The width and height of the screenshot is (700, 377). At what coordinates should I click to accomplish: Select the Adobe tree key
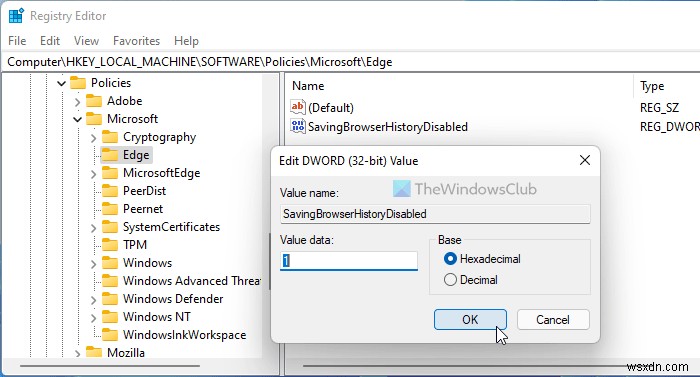tap(125, 101)
